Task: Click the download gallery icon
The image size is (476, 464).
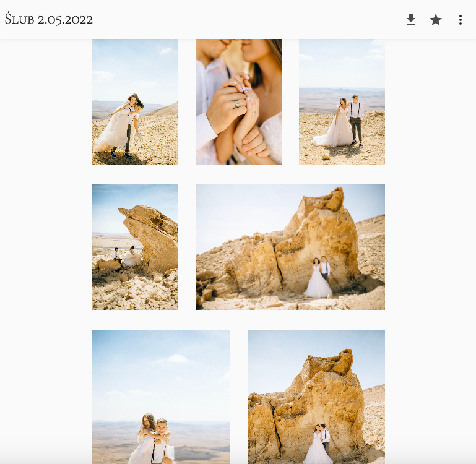Action: (x=411, y=20)
